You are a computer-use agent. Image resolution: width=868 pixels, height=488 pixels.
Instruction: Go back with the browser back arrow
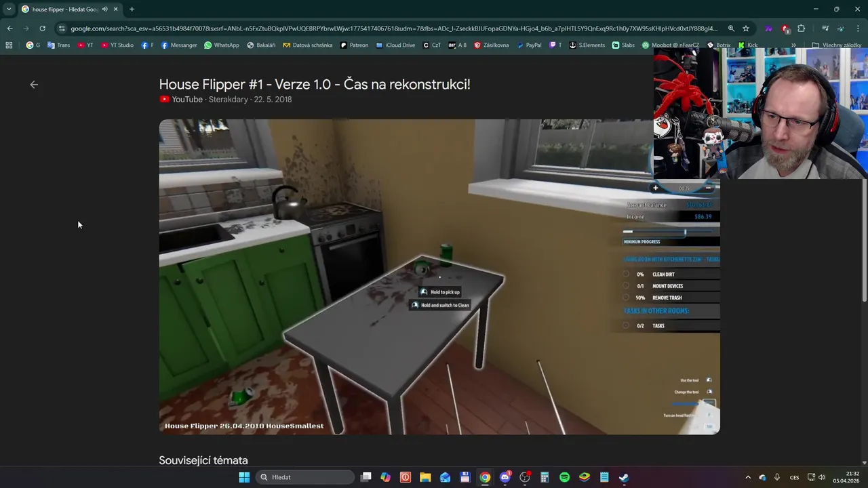[x=9, y=28]
